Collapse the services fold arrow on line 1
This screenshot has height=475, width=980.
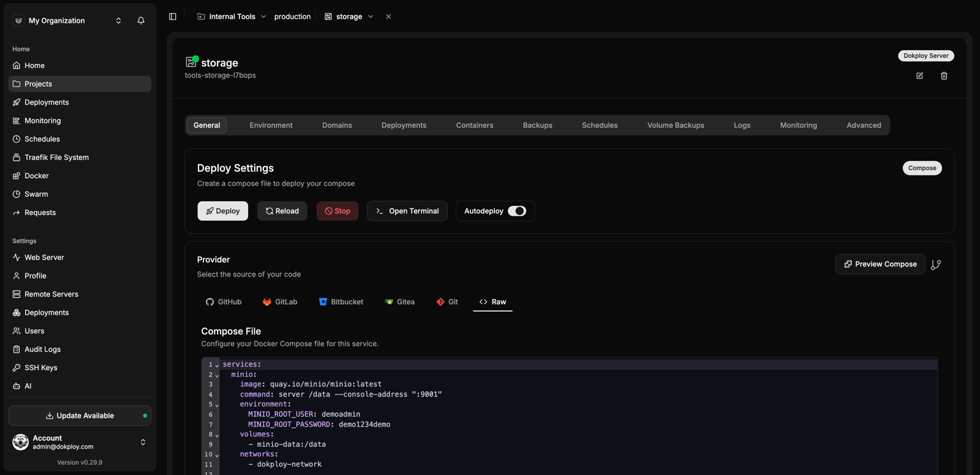[217, 365]
